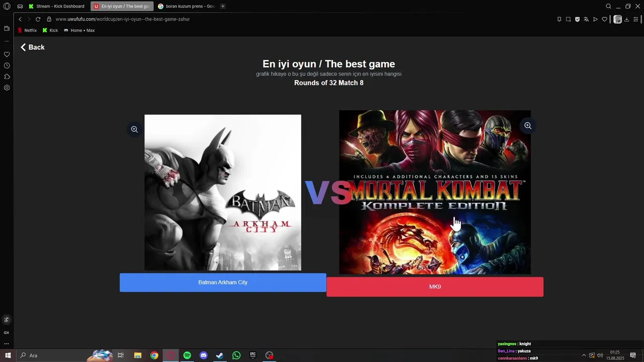Switch to Stream - Kick Dashboard tab

click(57, 7)
